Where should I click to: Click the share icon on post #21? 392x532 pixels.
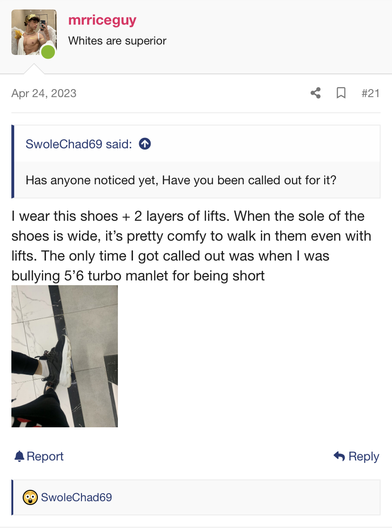tap(315, 93)
